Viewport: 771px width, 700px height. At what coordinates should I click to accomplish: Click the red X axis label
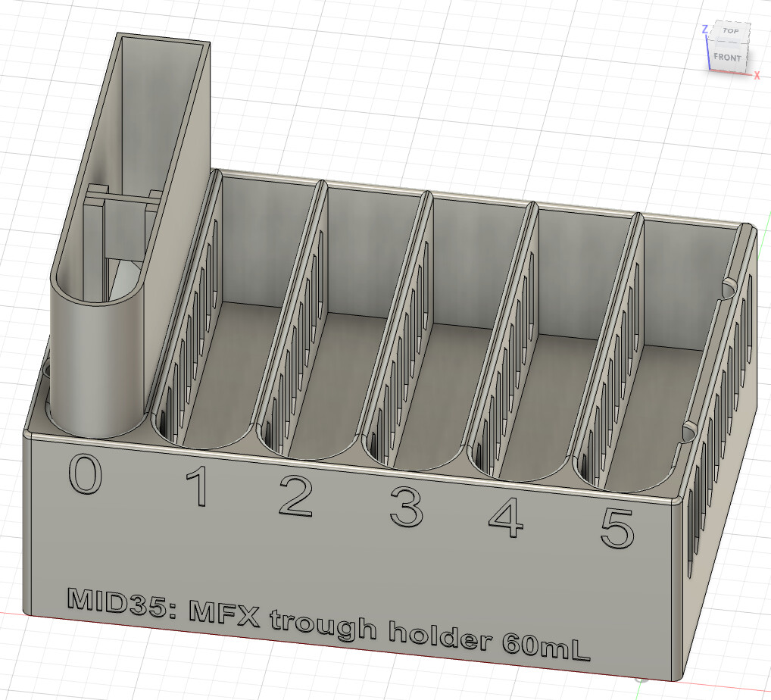click(x=756, y=74)
